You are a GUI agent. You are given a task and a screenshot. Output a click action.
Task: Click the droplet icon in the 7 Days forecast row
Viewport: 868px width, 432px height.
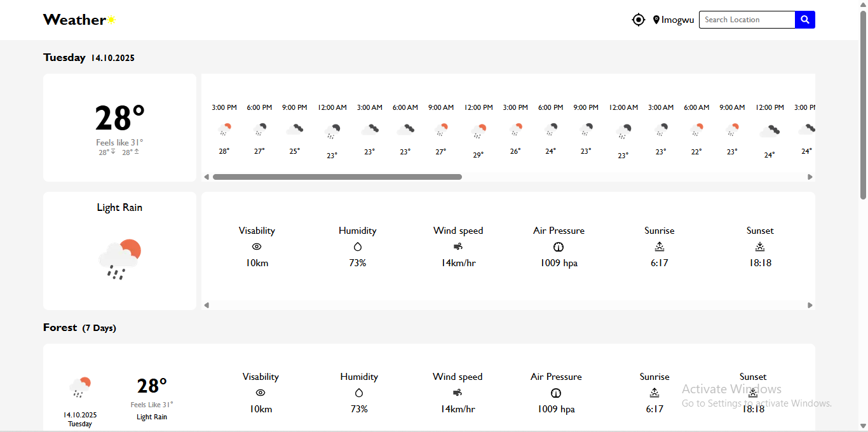pyautogui.click(x=359, y=393)
